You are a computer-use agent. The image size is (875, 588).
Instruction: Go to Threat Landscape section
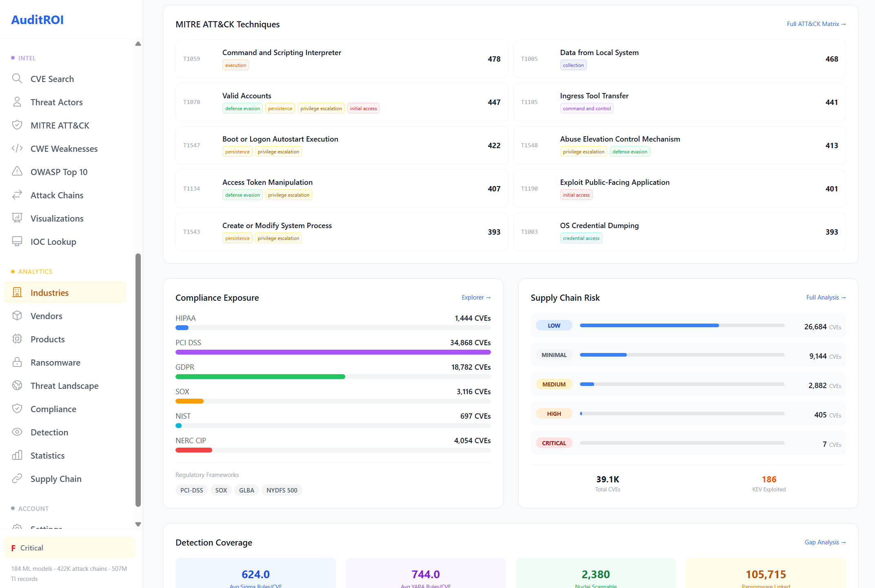click(x=64, y=386)
